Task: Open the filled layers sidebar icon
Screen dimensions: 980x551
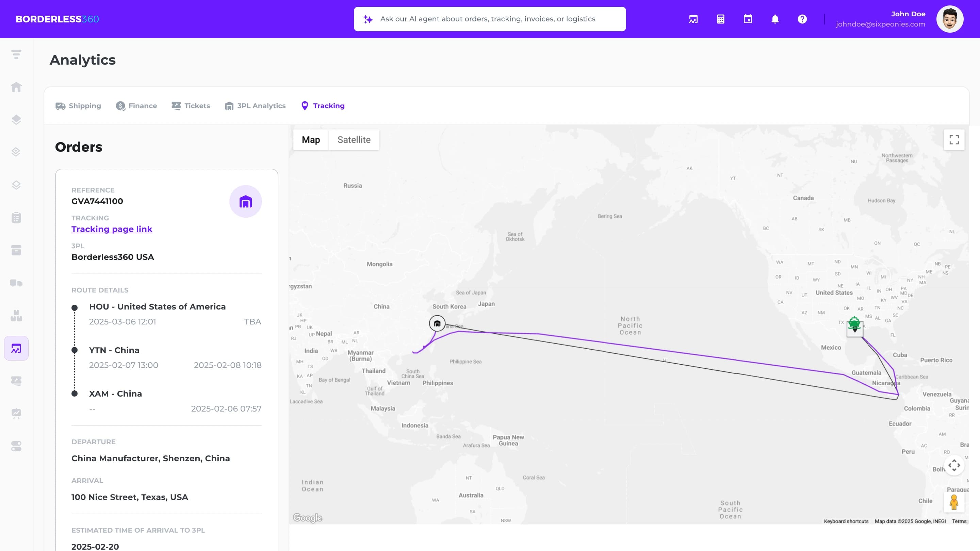Action: tap(16, 120)
